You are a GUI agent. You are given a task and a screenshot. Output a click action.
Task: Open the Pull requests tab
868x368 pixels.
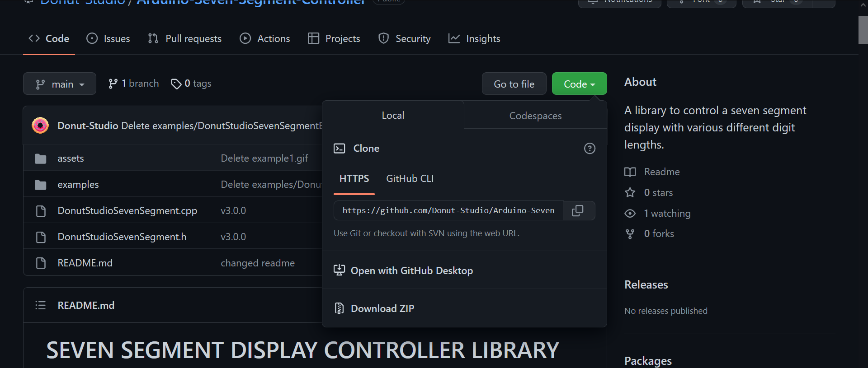pyautogui.click(x=184, y=39)
